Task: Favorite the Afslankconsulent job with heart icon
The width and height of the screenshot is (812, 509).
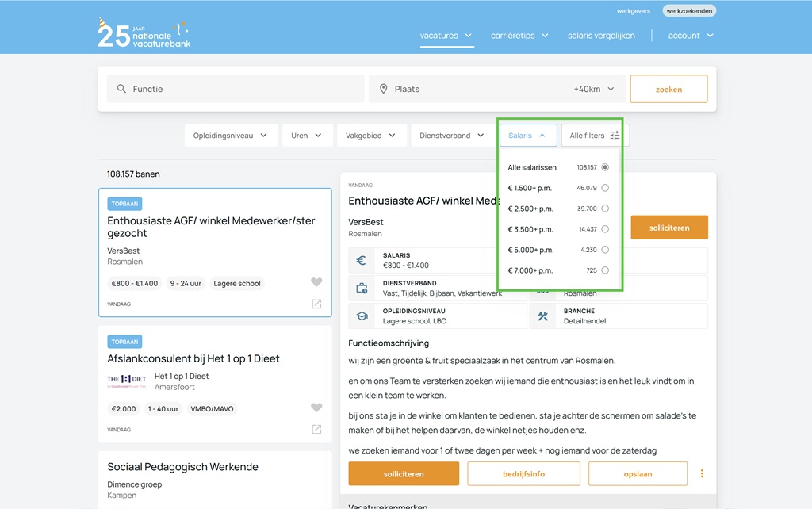Action: coord(316,408)
